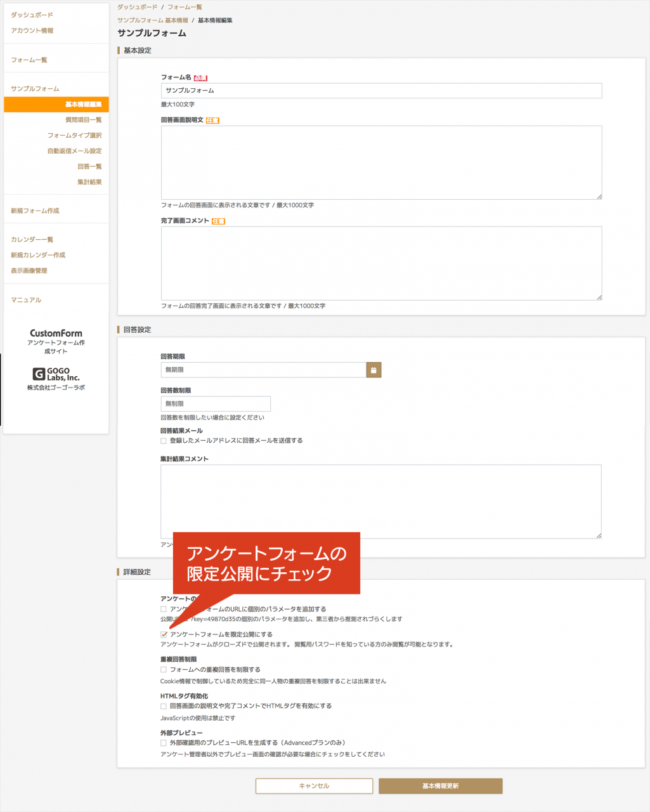Open the date picker calendar icon for 回答期限
The width and height of the screenshot is (650, 812).
tap(373, 369)
